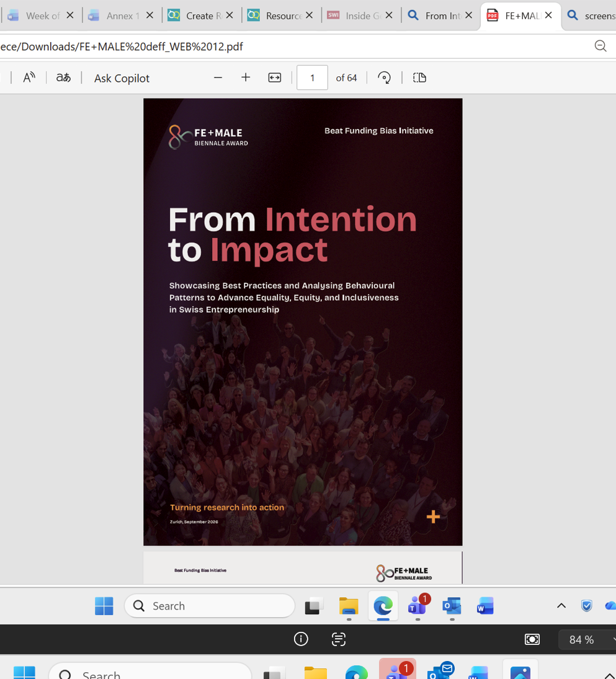The image size is (616, 679).
Task: Expand hidden icons chevron near Security shield
Action: click(x=561, y=606)
